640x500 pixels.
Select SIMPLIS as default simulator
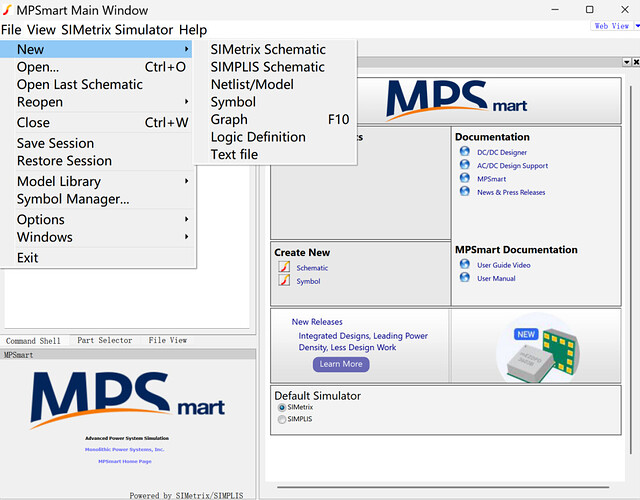click(281, 420)
